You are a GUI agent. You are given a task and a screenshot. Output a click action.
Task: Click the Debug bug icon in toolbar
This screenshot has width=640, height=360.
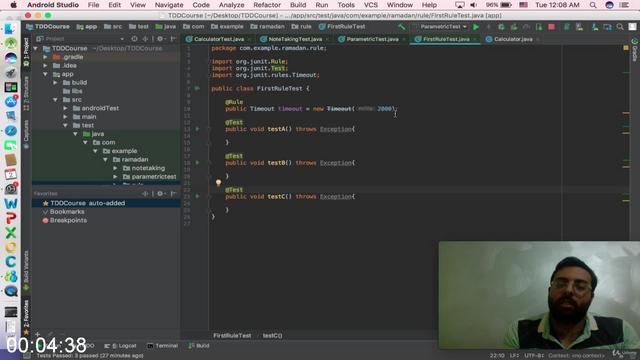point(501,27)
